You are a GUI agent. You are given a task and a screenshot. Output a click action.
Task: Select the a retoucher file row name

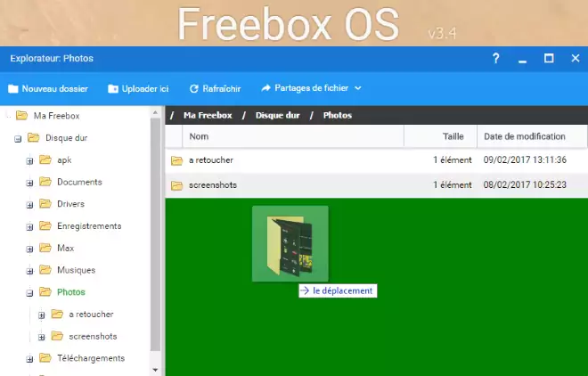(211, 160)
